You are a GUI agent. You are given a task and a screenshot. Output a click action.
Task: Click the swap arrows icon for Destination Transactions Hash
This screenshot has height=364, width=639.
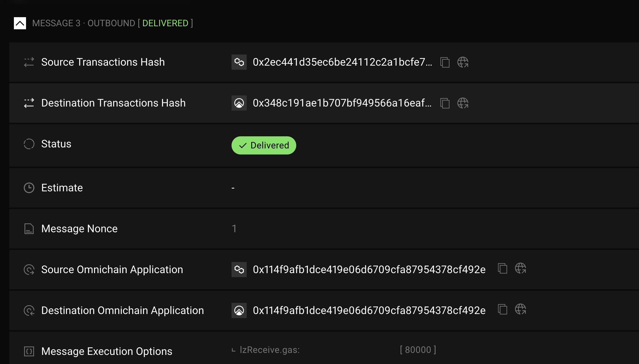[29, 103]
